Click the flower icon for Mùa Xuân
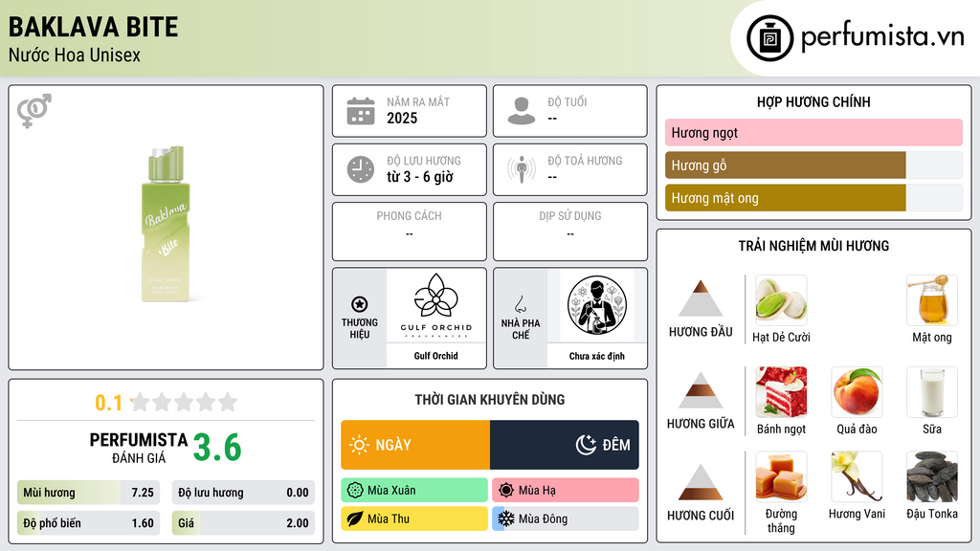The width and height of the screenshot is (980, 551). [355, 490]
